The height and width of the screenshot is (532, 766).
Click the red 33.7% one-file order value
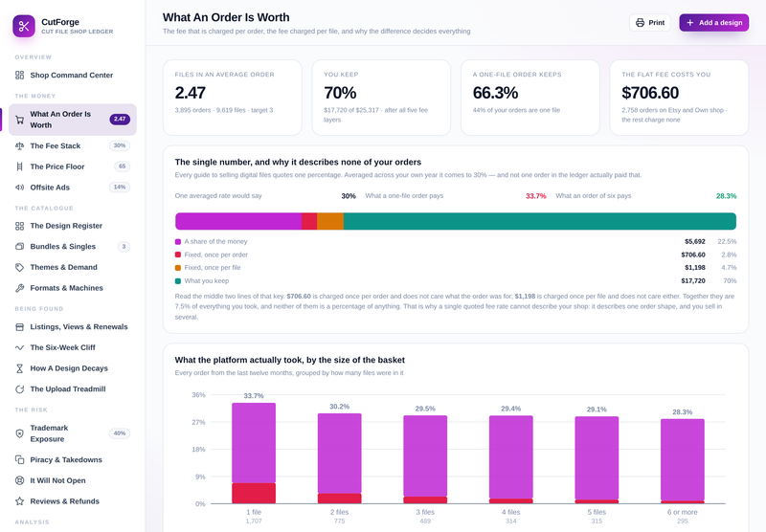tap(536, 196)
